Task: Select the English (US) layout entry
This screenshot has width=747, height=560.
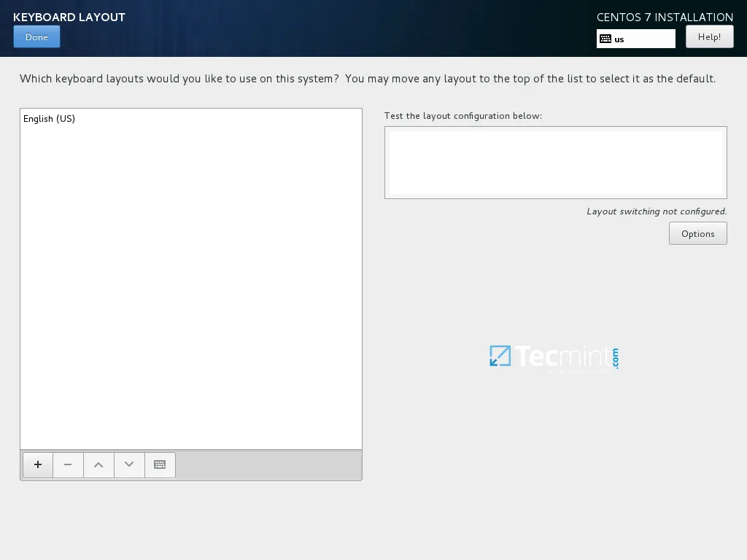Action: [x=49, y=119]
